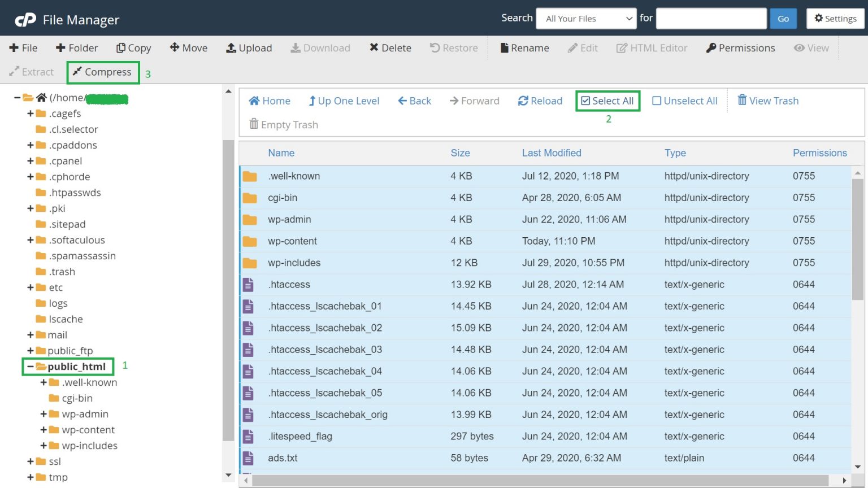Screen dimensions: 868x488
Task: Click inside the search text field
Action: [x=711, y=18]
